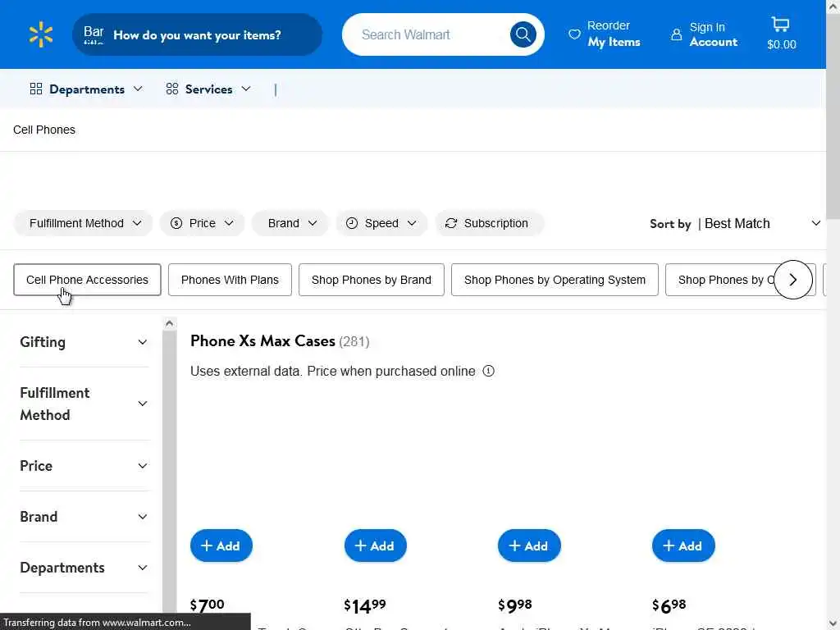840x630 pixels.
Task: Expand the Departments menu in navigation bar
Action: pyautogui.click(x=87, y=89)
